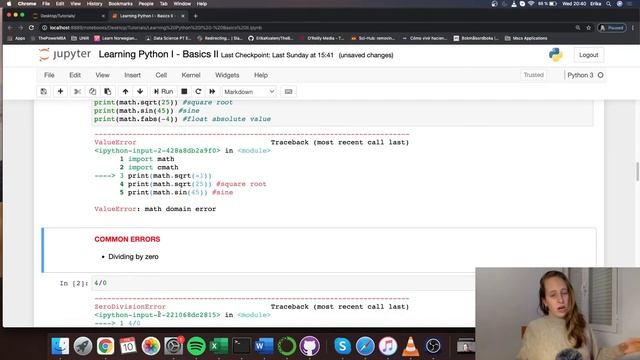Image resolution: width=640 pixels, height=360 pixels.
Task: Click the Jupyter logo
Action: 65,54
